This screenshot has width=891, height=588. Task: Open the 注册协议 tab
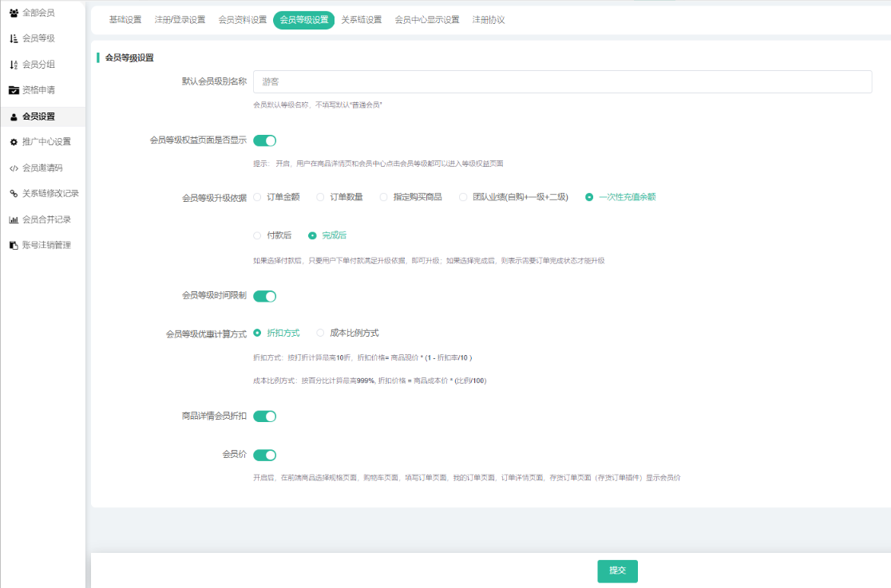tap(489, 20)
